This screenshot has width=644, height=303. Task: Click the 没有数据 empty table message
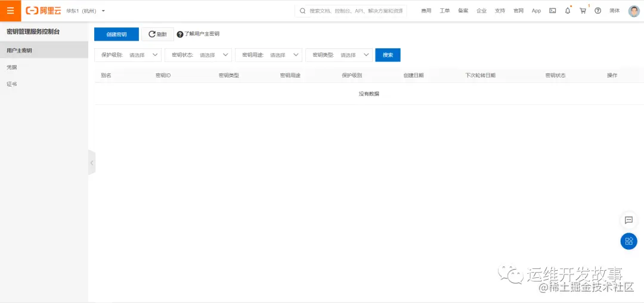[x=369, y=94]
